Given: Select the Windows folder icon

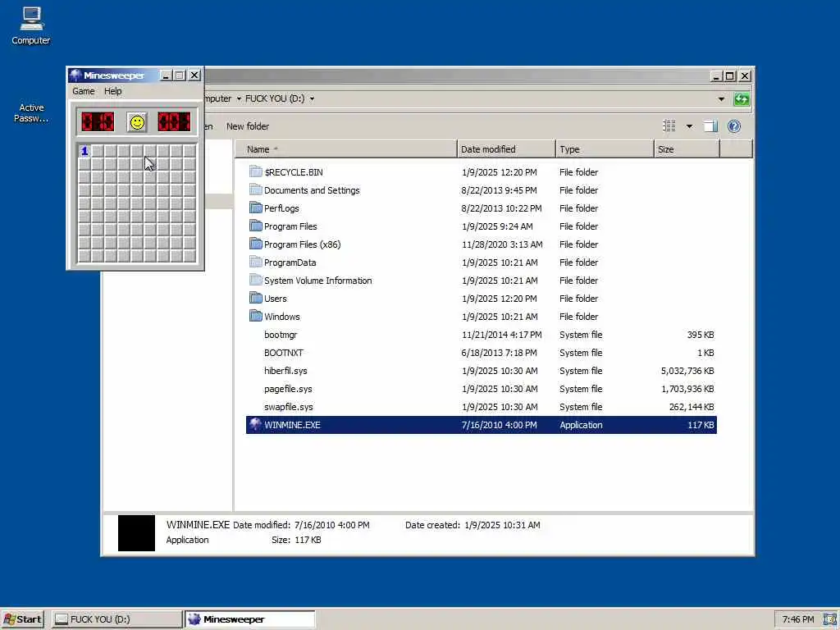Looking at the screenshot, I should click(256, 317).
